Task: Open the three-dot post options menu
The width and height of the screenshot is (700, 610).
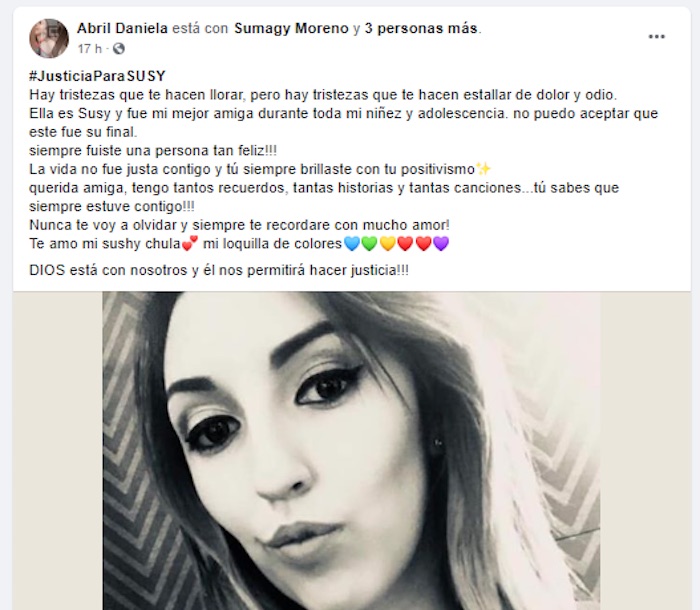Action: pyautogui.click(x=657, y=37)
